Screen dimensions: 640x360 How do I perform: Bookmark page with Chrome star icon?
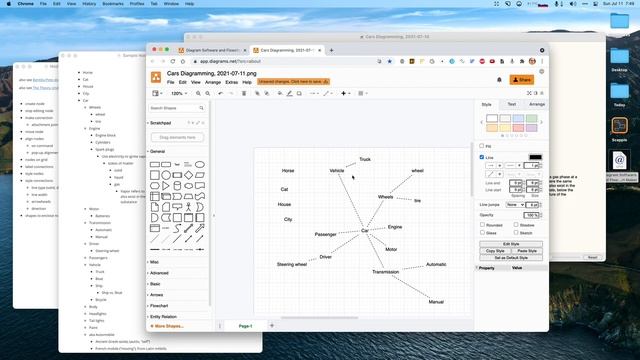(x=389, y=61)
